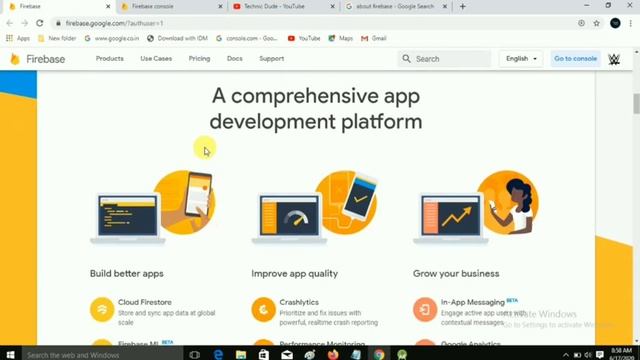The height and width of the screenshot is (360, 640).
Task: Open Mail app from taskbar
Action: [x=287, y=355]
